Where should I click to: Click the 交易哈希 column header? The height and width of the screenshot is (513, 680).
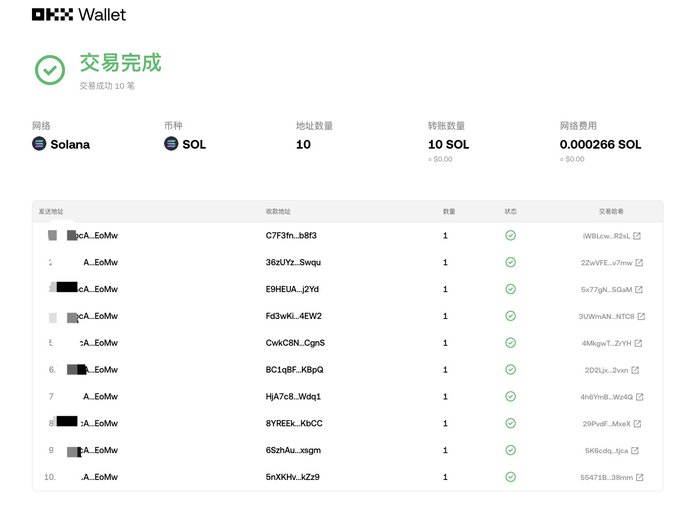tap(611, 212)
